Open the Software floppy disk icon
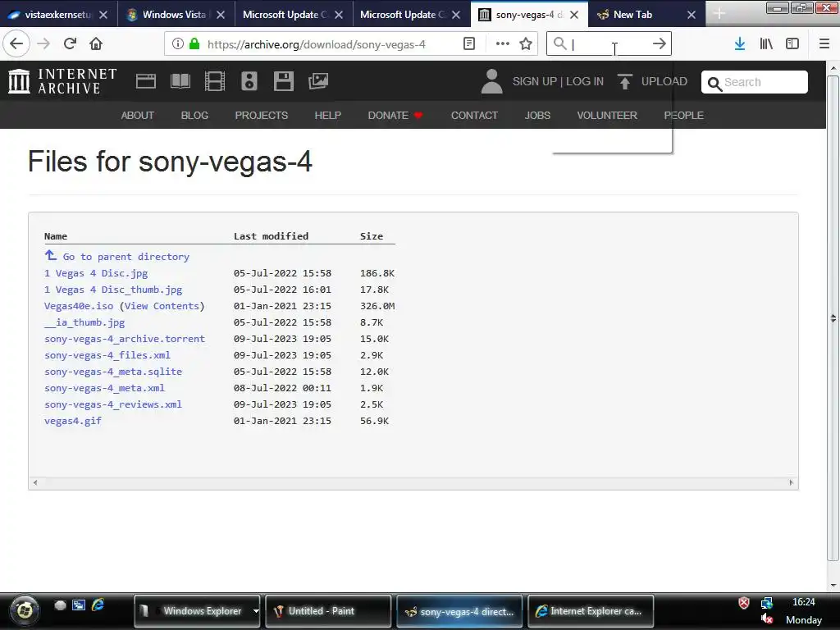840x630 pixels. pyautogui.click(x=283, y=81)
